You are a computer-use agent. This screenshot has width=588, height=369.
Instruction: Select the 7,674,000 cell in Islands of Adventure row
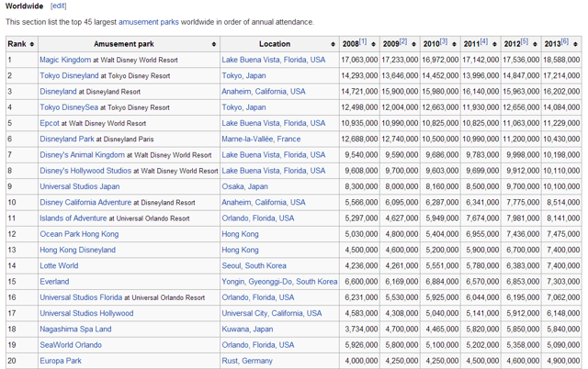pyautogui.click(x=481, y=218)
